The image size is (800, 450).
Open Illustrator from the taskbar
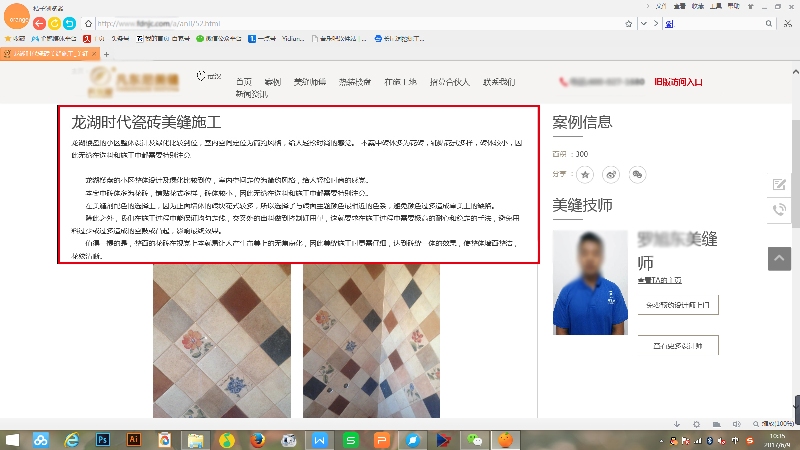point(134,440)
